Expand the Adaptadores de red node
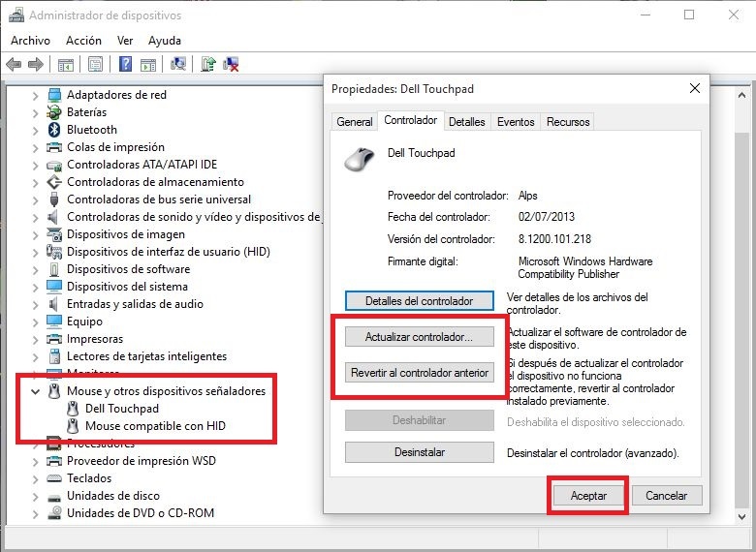The image size is (756, 552). coord(35,95)
